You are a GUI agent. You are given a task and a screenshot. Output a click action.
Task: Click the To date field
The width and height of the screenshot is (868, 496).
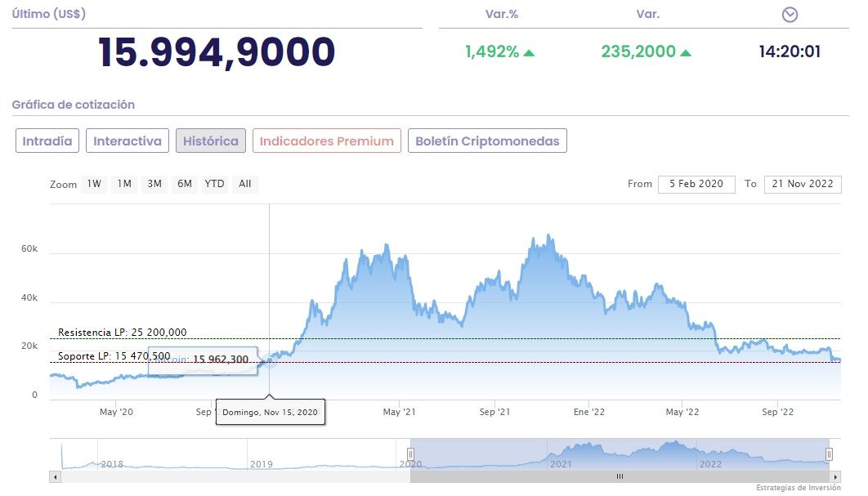tap(803, 184)
